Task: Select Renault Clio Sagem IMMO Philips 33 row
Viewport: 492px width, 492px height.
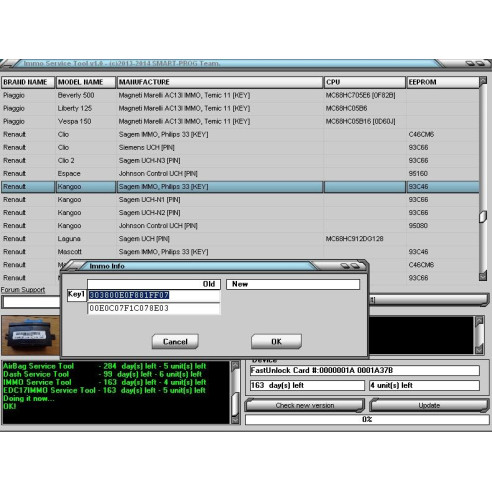Action: (x=240, y=134)
